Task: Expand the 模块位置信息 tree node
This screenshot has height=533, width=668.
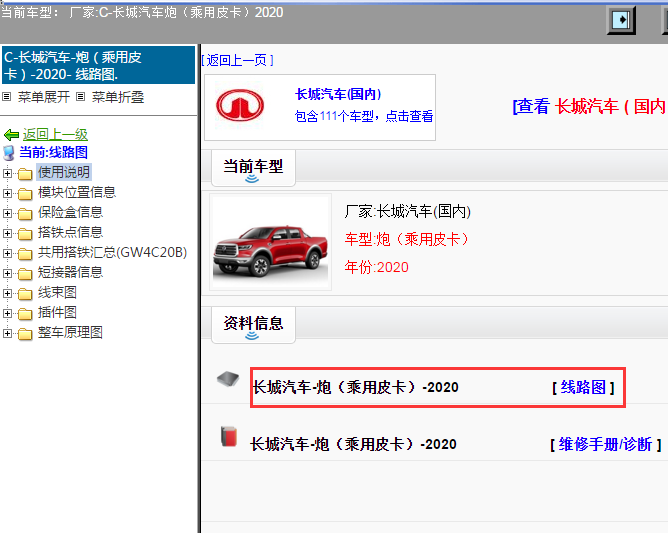Action: pos(7,193)
